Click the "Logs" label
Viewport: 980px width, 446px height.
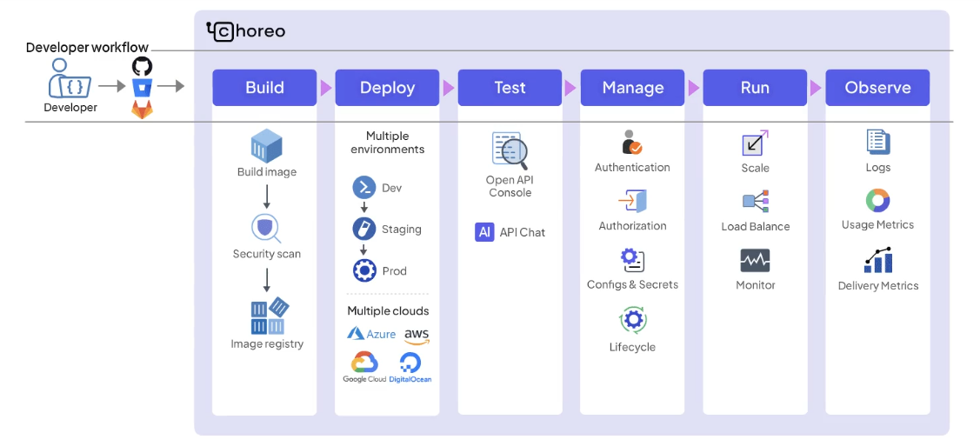point(878,168)
